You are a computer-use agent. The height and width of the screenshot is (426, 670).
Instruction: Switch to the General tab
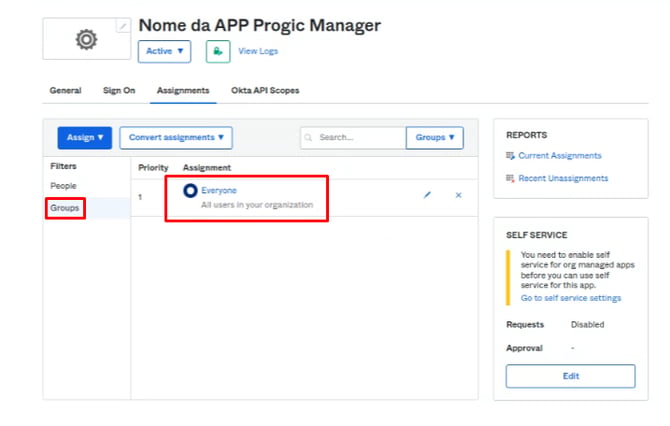pyautogui.click(x=65, y=91)
